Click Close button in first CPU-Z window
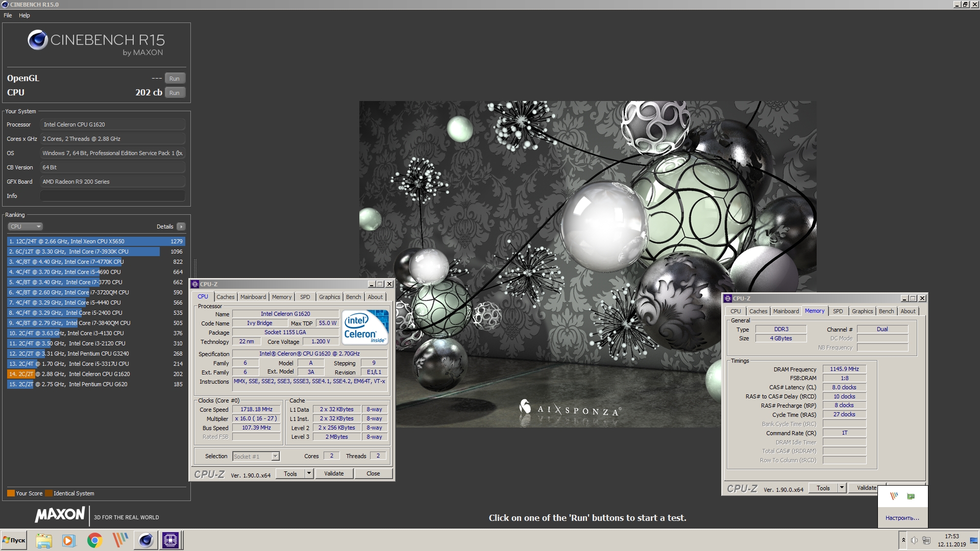980x551 pixels. [x=373, y=473]
